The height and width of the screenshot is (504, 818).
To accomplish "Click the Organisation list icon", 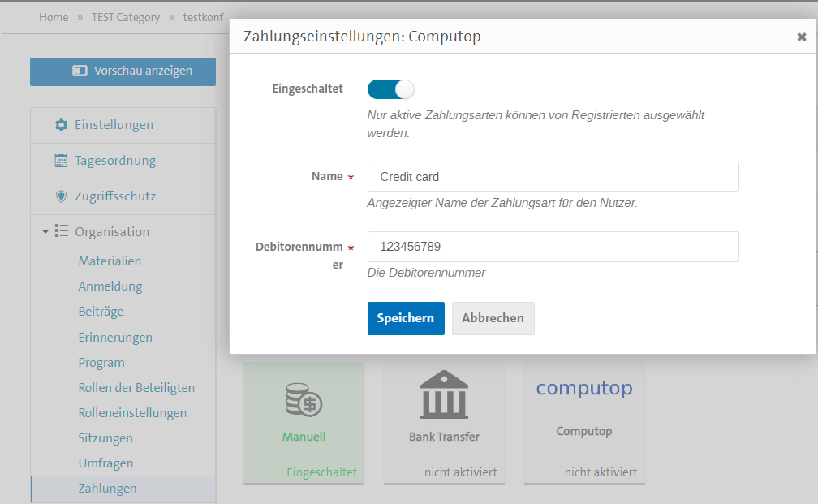I will pyautogui.click(x=62, y=231).
